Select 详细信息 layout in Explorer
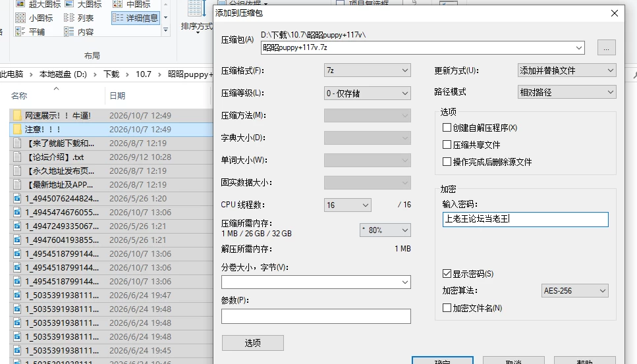 (x=135, y=18)
